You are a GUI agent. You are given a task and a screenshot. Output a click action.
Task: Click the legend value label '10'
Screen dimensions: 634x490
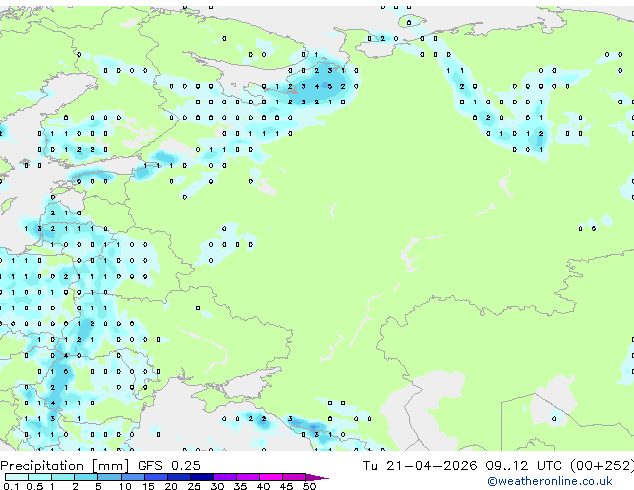click(125, 486)
